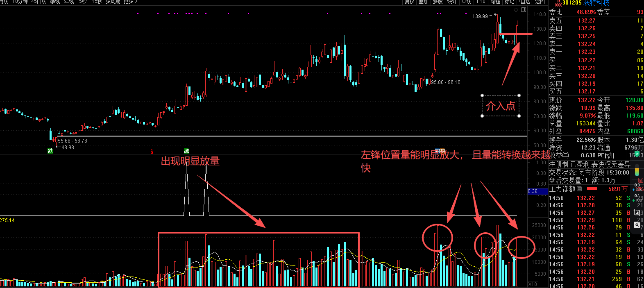This screenshot has width=644, height=288.
Task: Click the small red chart icon under the battery widget
Action: tap(640, 180)
